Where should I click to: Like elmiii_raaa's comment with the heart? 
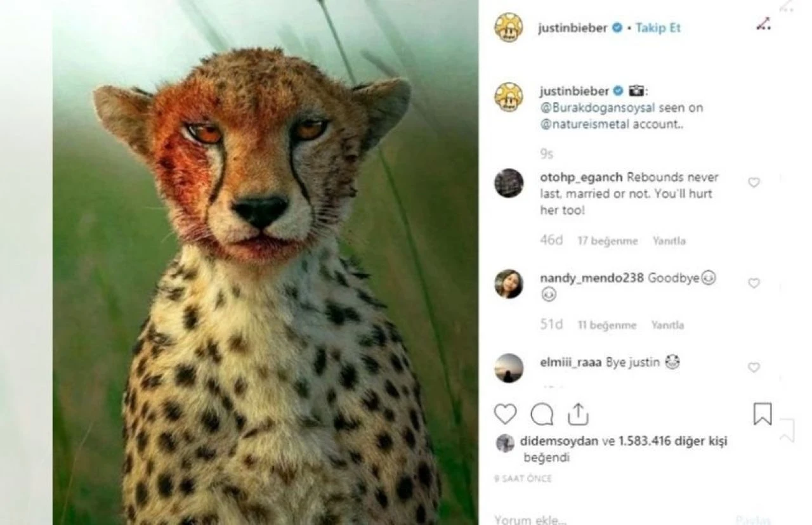point(754,366)
